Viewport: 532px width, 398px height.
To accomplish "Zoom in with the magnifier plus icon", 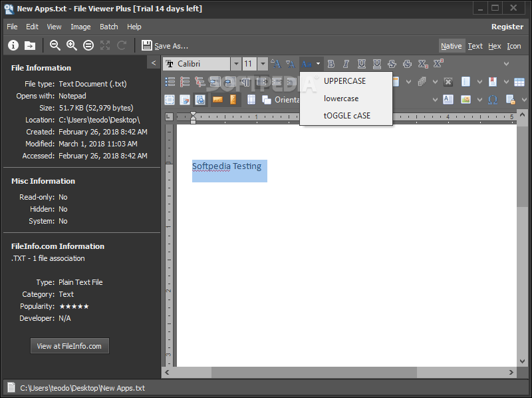I will pos(72,45).
